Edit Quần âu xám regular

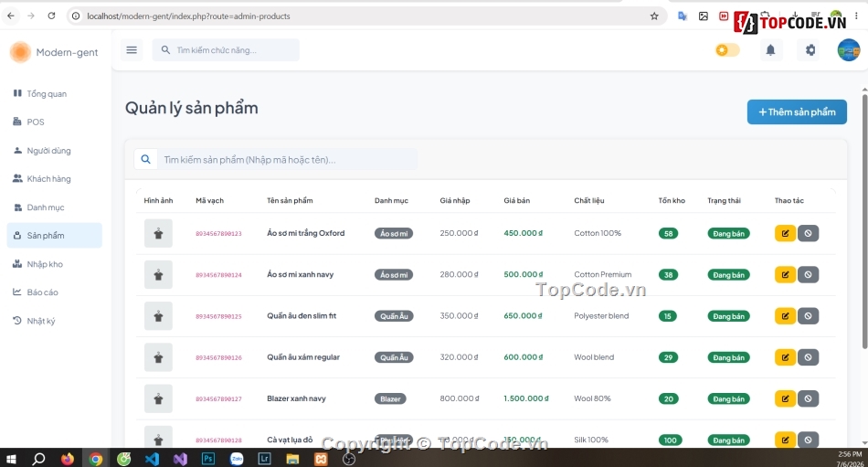tap(785, 357)
